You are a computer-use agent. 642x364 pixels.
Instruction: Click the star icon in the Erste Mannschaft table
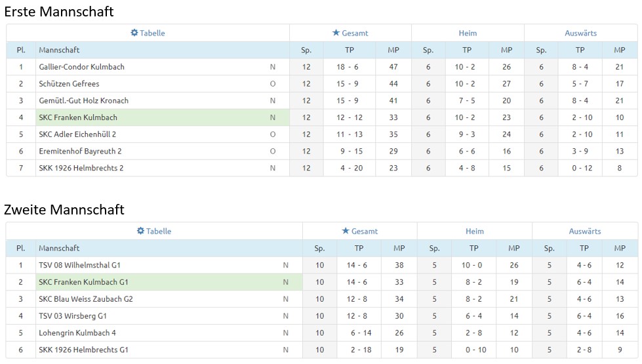pyautogui.click(x=336, y=33)
